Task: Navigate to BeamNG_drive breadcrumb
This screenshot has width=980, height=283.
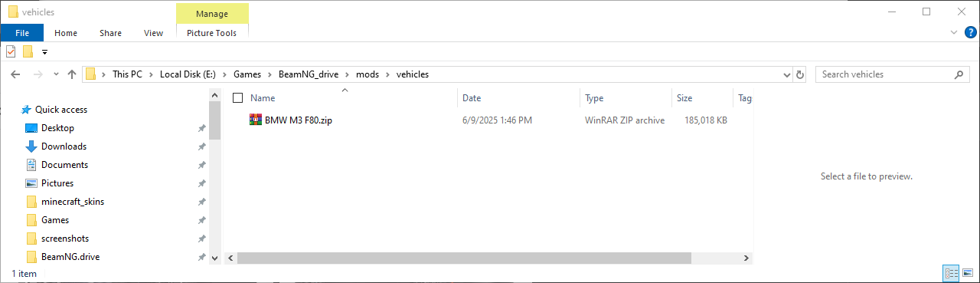Action: coord(309,74)
